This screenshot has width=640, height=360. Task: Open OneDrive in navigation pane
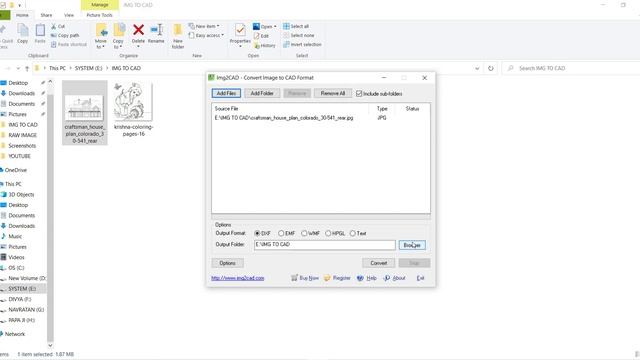coord(16,170)
